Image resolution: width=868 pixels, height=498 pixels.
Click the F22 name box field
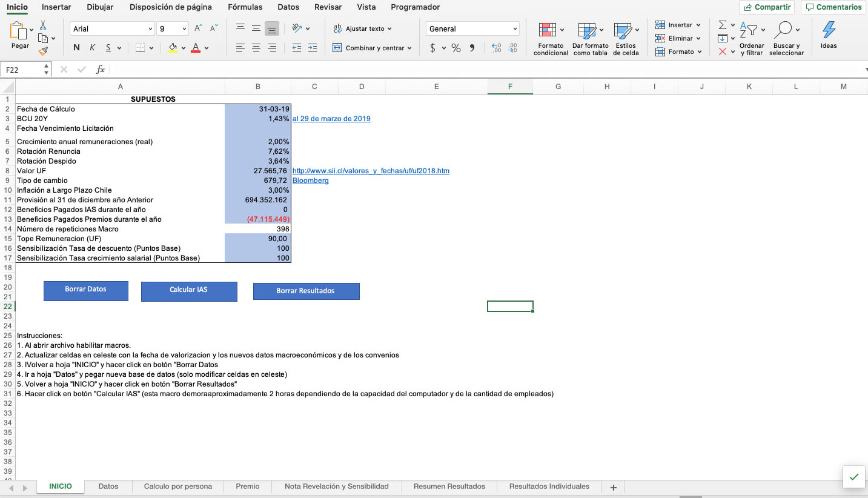coord(23,70)
